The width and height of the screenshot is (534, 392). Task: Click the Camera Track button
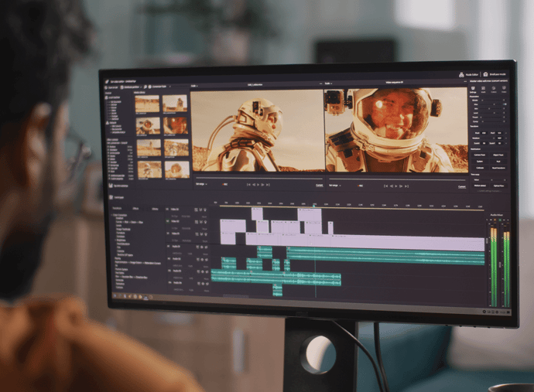pos(480,155)
